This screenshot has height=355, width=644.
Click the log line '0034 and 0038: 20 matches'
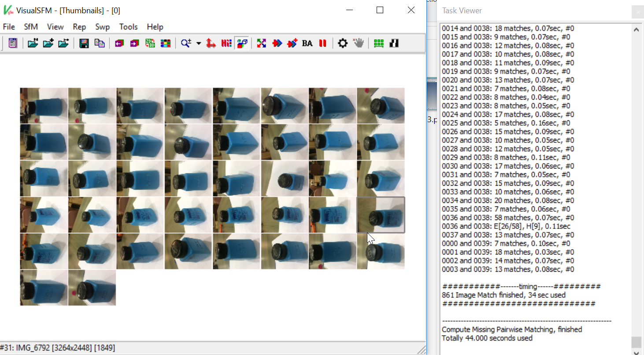pos(508,201)
